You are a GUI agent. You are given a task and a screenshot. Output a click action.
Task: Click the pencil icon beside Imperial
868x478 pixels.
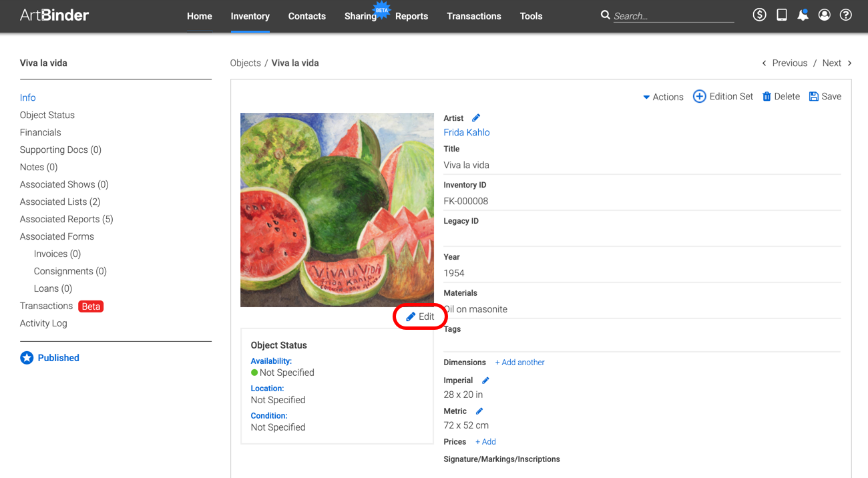(x=485, y=381)
